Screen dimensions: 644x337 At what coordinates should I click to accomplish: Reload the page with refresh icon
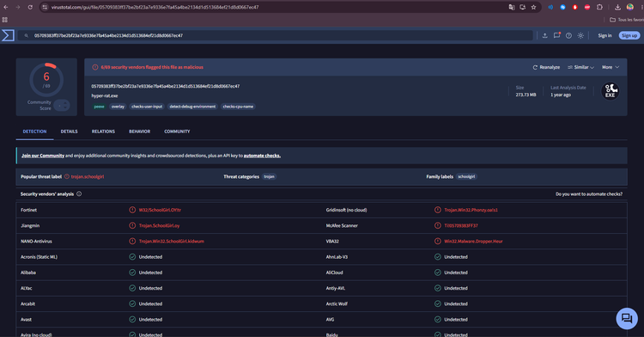30,7
